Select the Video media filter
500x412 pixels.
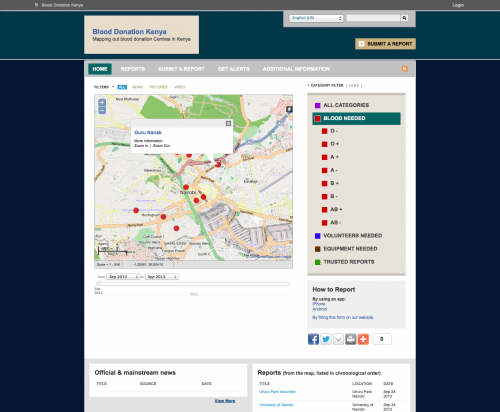point(179,87)
